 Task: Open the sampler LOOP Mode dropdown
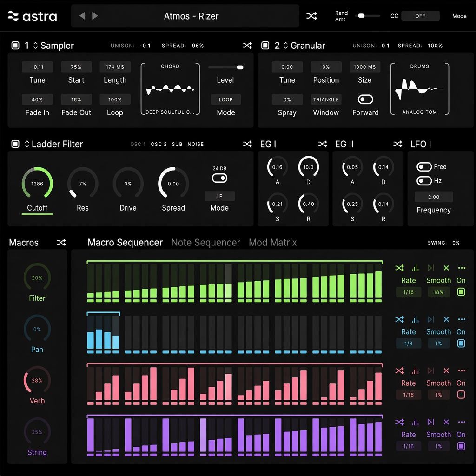[225, 99]
